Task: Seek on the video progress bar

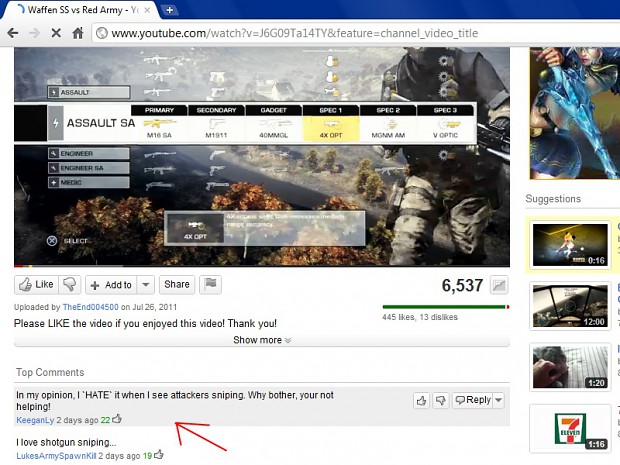Action: tap(262, 266)
